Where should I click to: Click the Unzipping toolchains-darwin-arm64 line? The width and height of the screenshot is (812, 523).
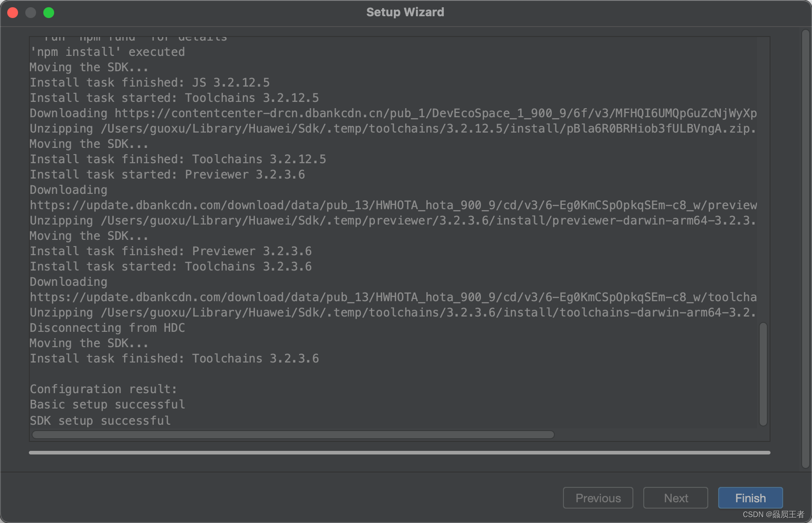(393, 312)
